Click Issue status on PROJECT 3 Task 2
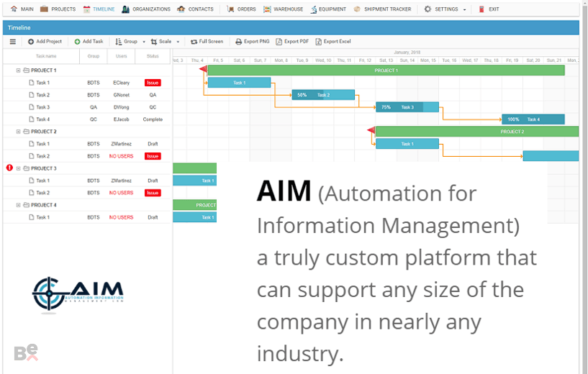The height and width of the screenshot is (374, 588). pyautogui.click(x=153, y=193)
